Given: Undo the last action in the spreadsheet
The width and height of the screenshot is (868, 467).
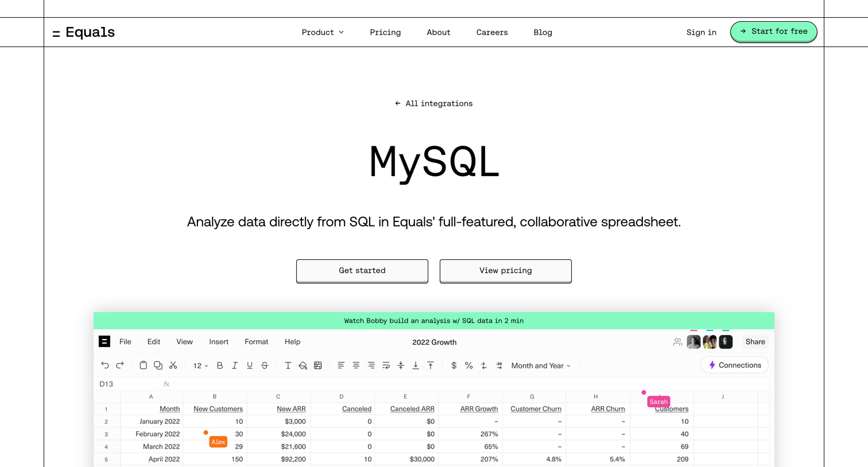Looking at the screenshot, I should [x=105, y=365].
